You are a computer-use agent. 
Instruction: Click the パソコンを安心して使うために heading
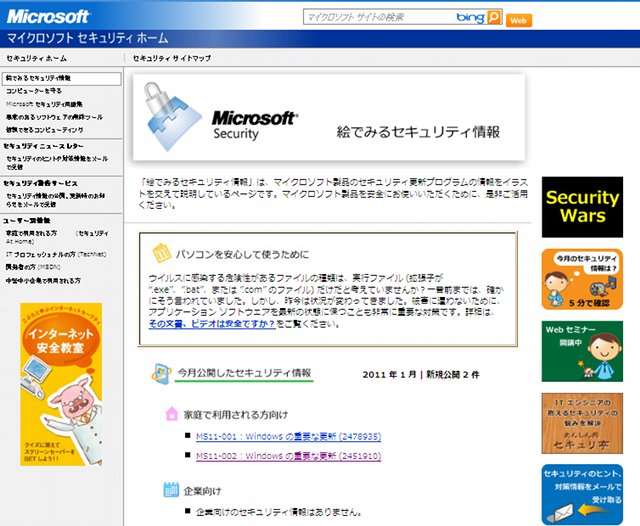click(242, 254)
